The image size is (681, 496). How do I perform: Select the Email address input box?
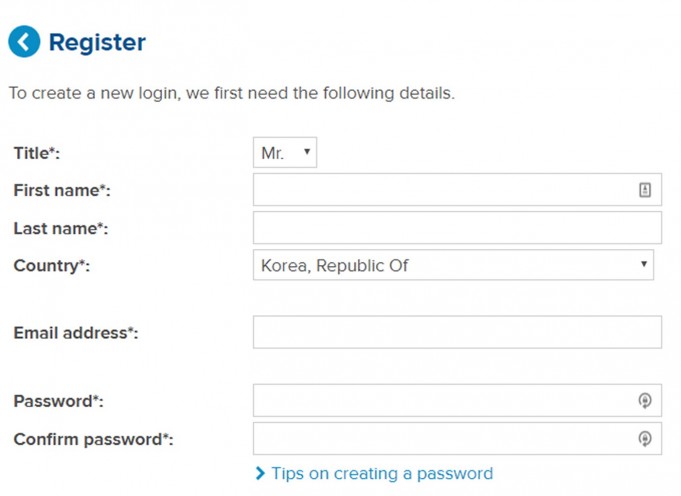[457, 332]
